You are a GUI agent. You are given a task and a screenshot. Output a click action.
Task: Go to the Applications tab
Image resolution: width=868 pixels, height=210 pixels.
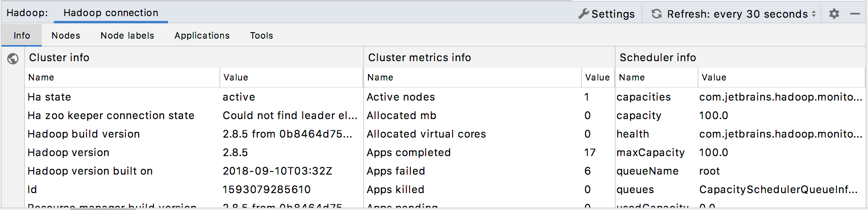(x=202, y=35)
